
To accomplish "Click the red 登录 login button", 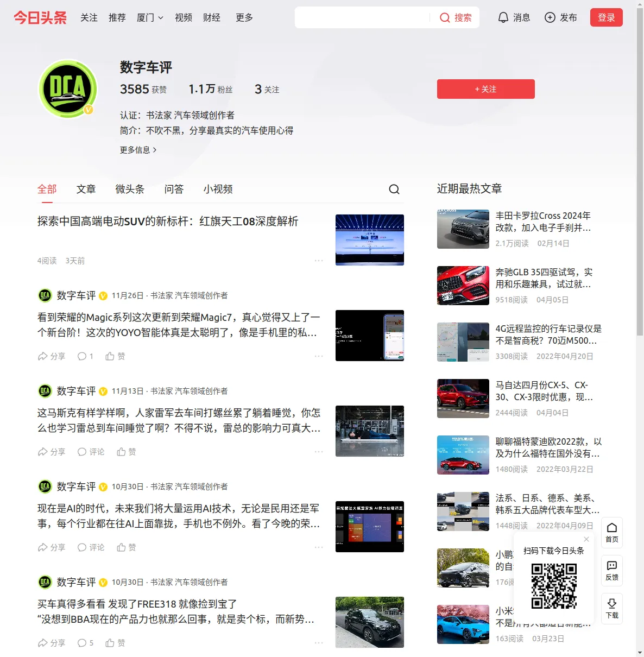I will [606, 17].
